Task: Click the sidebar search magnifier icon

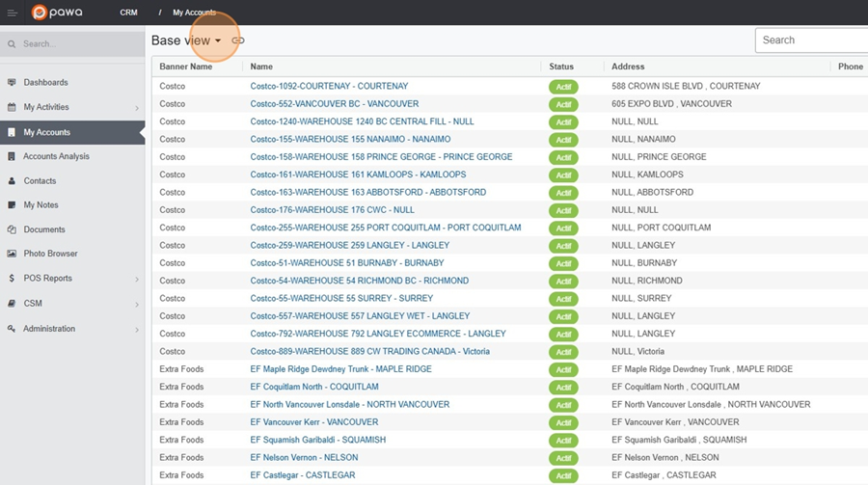Action: click(12, 43)
